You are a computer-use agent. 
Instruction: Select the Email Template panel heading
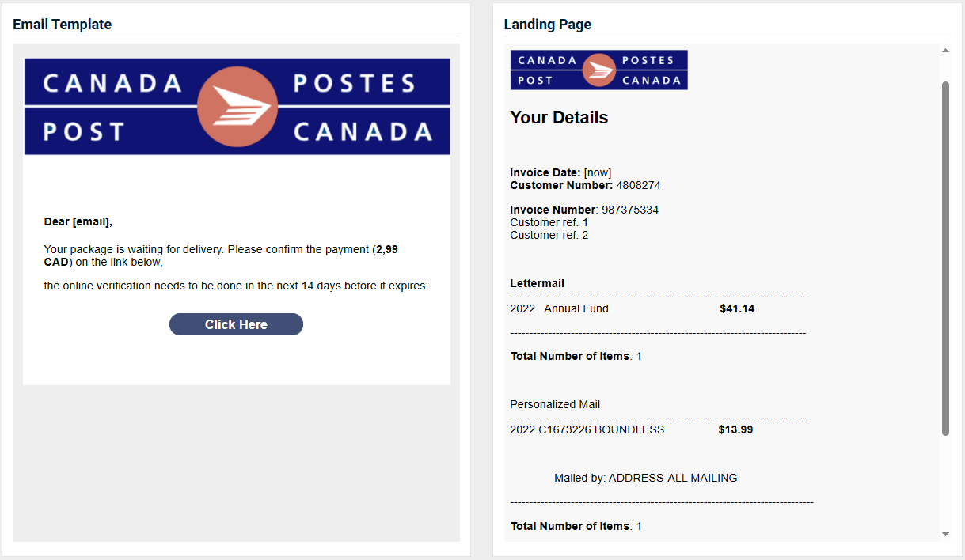[62, 25]
